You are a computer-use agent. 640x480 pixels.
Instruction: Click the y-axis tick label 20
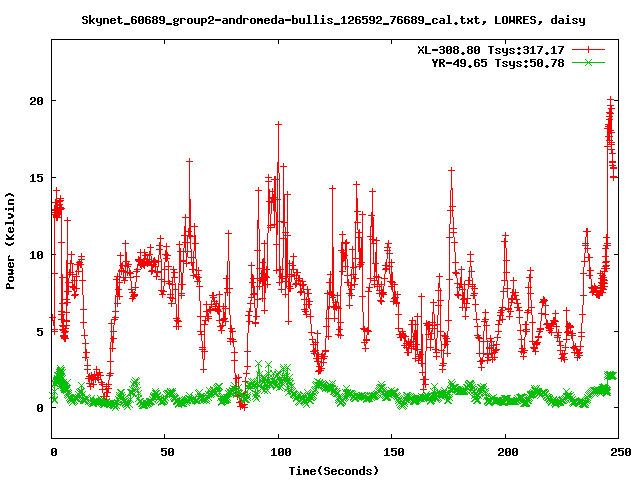(x=36, y=101)
